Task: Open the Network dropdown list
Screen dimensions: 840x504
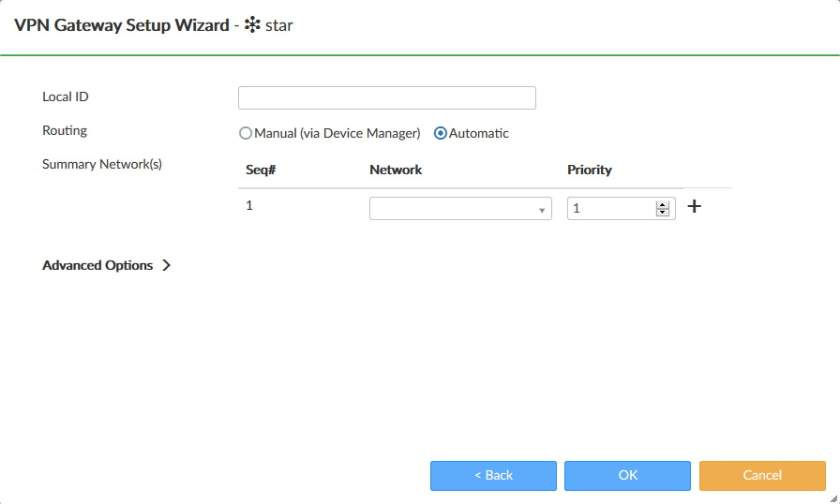Action: (x=460, y=208)
